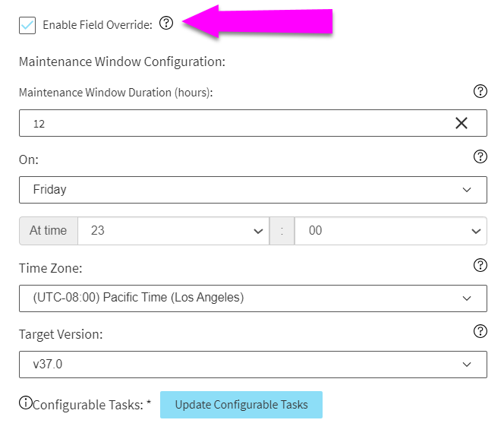The height and width of the screenshot is (442, 504).
Task: Open the hour dropdown showing 23
Action: [173, 231]
